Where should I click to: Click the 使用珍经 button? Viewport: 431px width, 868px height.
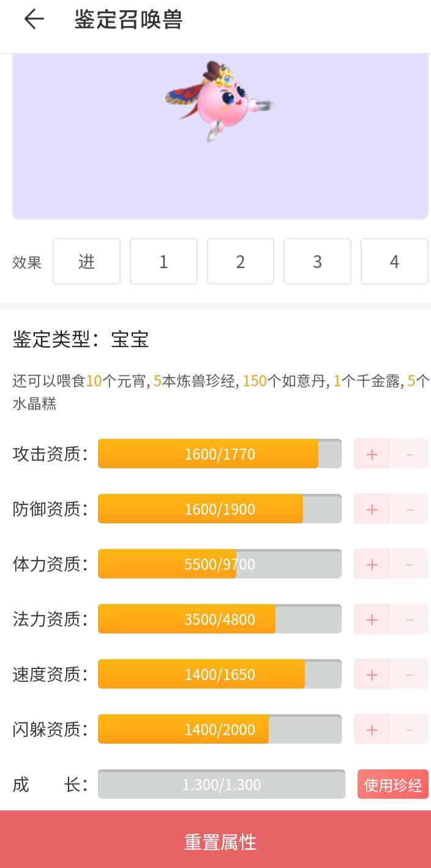click(393, 785)
